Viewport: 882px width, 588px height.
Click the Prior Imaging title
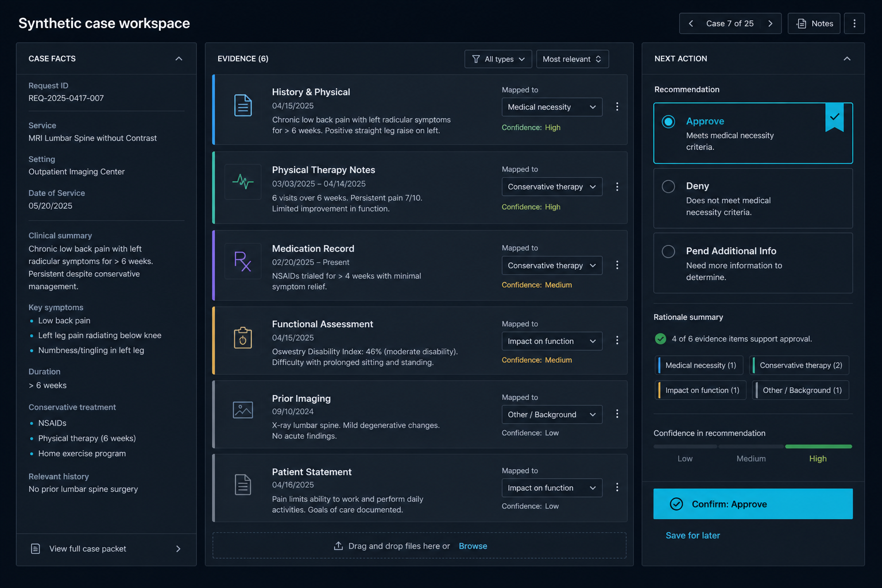coord(301,399)
